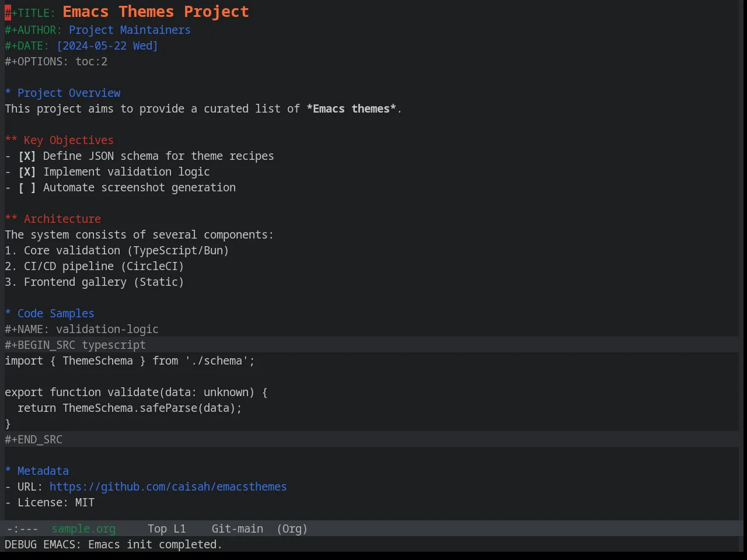Collapse the 'Key Objectives' heading stars
Image resolution: width=747 pixels, height=560 pixels.
11,141
